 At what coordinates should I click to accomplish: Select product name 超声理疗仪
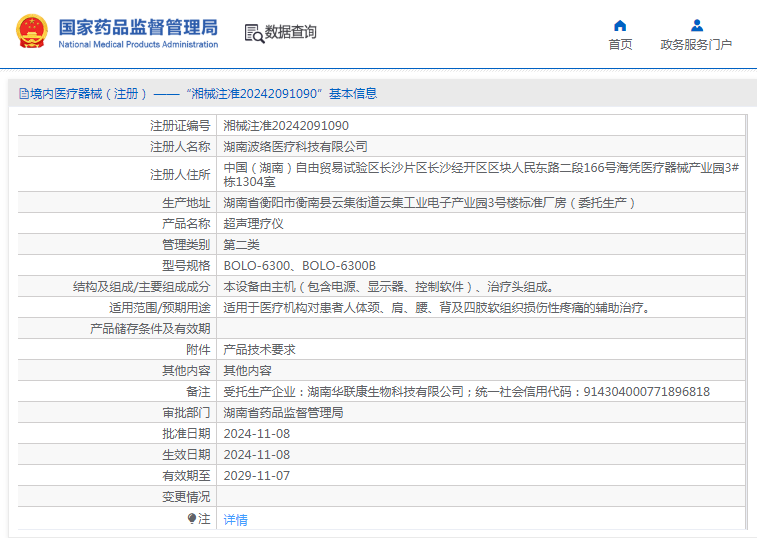coord(253,224)
